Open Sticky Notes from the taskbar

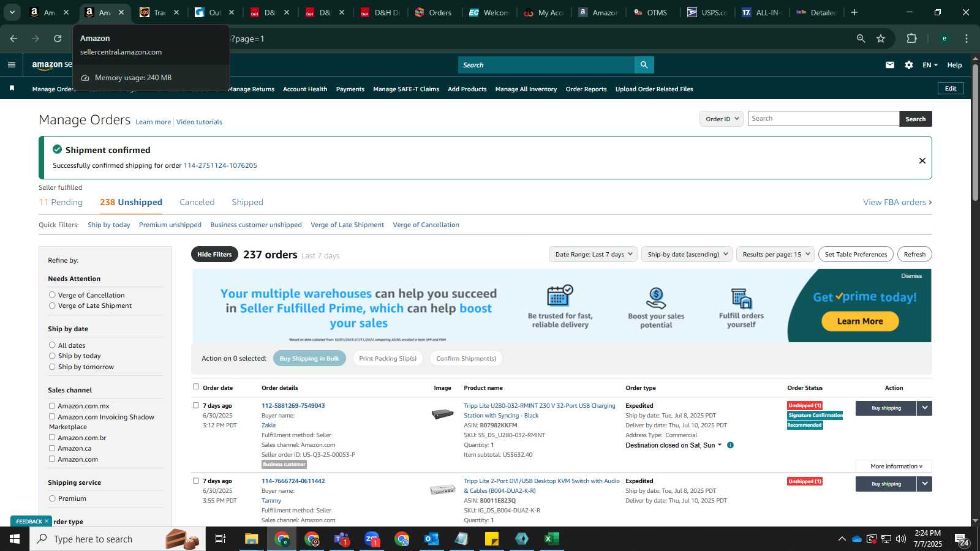coord(492,539)
